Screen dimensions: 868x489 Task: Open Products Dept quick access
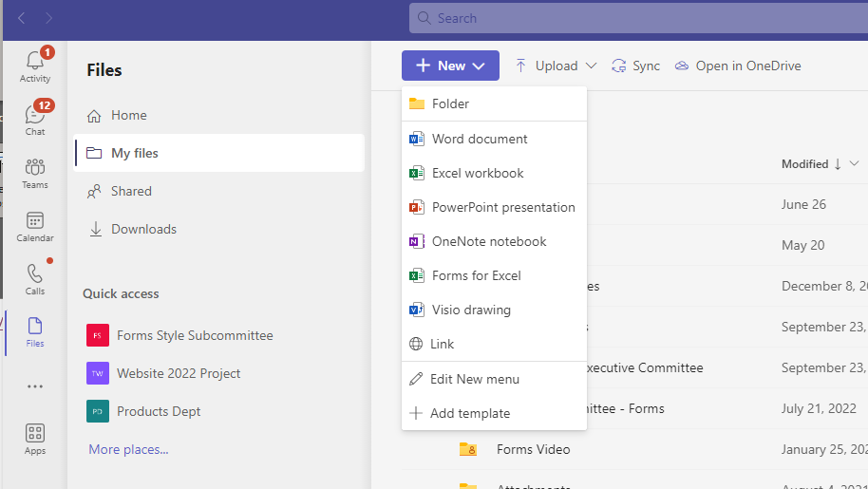[143, 411]
